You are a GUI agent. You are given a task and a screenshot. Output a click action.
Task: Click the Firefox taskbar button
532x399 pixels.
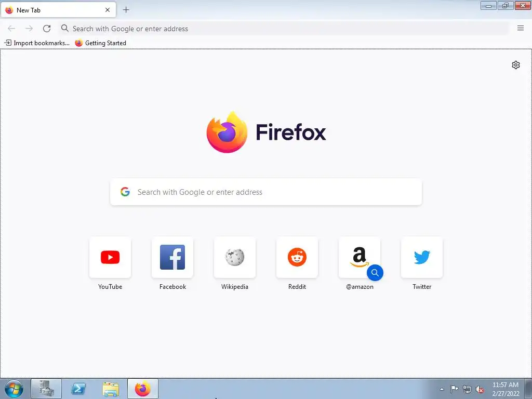click(143, 389)
